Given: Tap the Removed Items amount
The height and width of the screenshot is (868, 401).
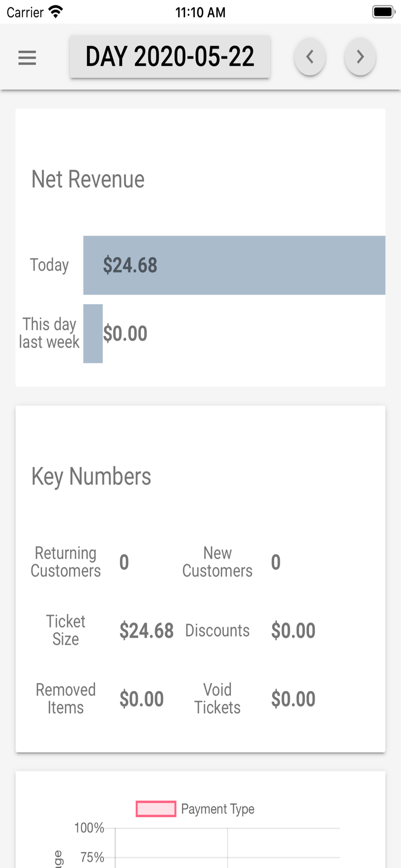Looking at the screenshot, I should point(141,699).
